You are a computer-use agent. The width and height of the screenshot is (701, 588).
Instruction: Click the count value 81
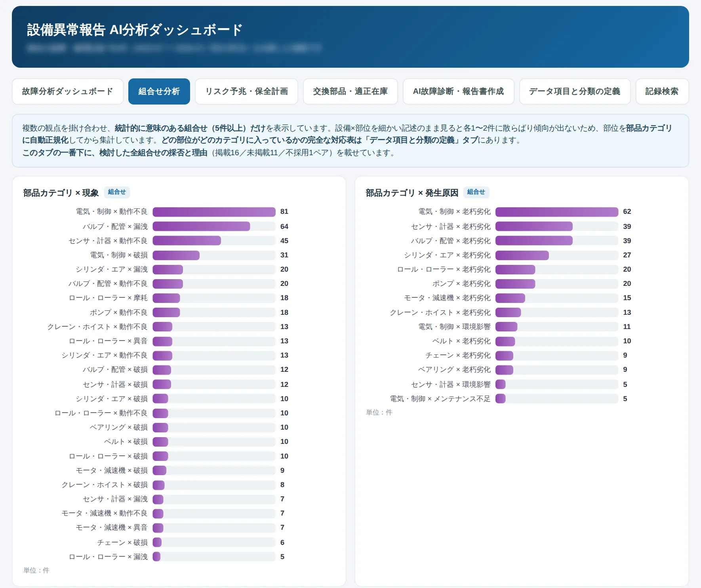coord(284,212)
